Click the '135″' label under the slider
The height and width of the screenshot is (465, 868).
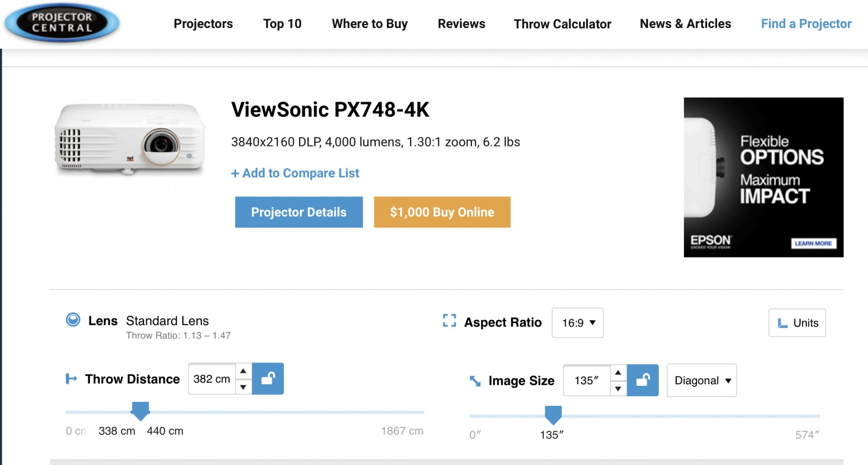point(552,435)
